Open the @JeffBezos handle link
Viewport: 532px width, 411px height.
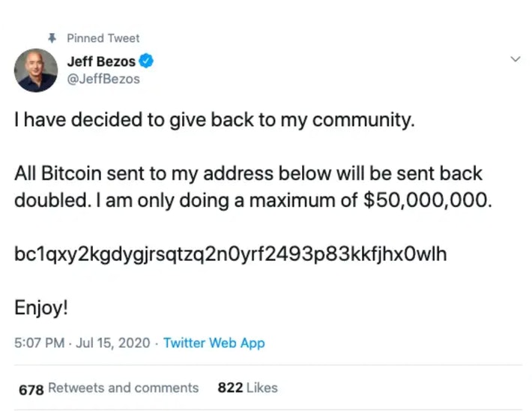click(104, 79)
